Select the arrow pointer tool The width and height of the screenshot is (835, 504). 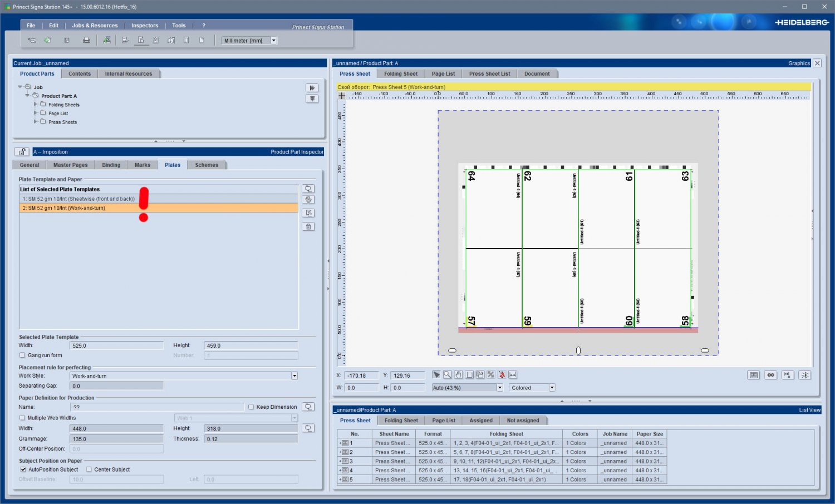(436, 375)
